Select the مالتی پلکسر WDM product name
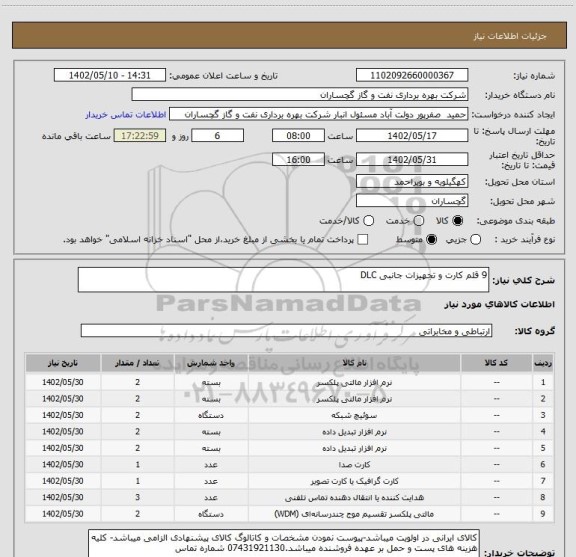 point(354,514)
